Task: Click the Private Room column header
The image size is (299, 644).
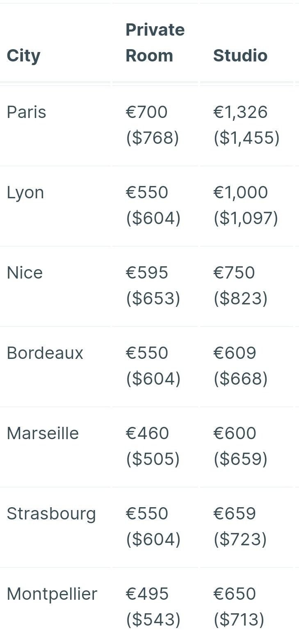Action: (x=155, y=43)
